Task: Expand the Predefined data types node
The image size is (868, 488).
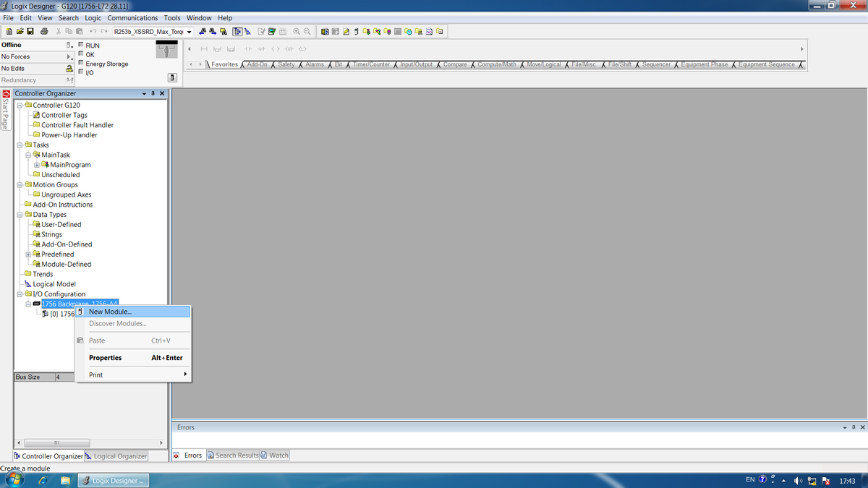Action: pos(28,254)
